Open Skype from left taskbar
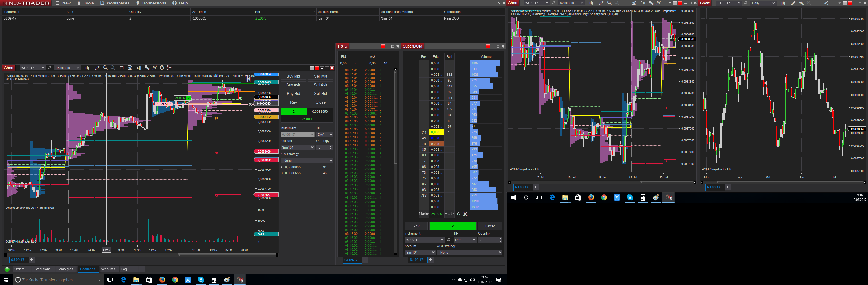This screenshot has width=868, height=285. (201, 280)
